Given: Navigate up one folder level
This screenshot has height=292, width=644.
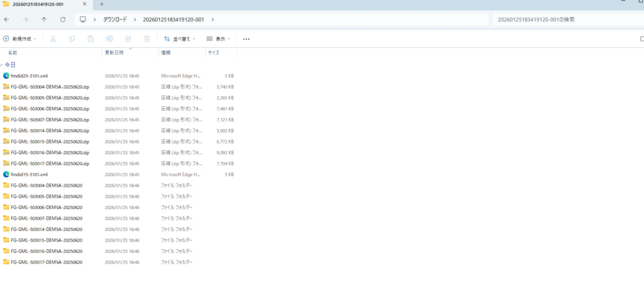Looking at the screenshot, I should (x=43, y=20).
